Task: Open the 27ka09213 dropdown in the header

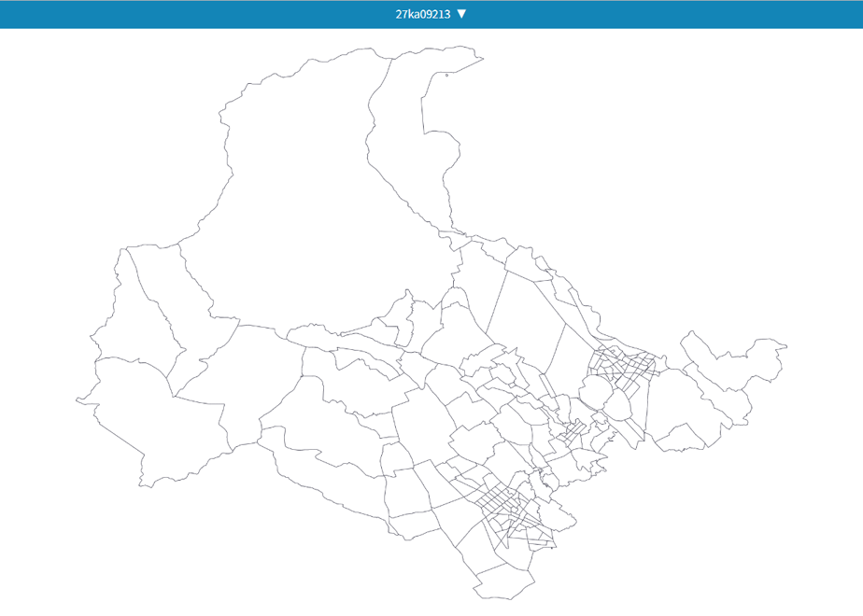Action: pyautogui.click(x=431, y=14)
